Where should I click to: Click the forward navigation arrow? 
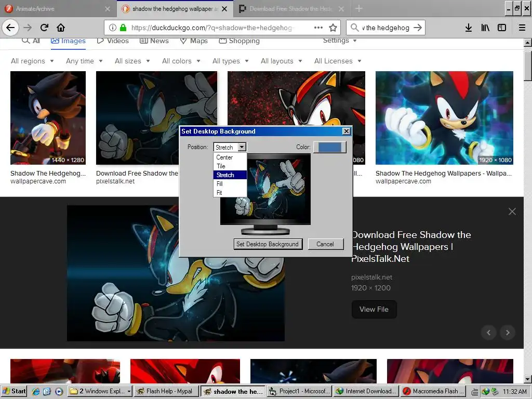pos(28,28)
